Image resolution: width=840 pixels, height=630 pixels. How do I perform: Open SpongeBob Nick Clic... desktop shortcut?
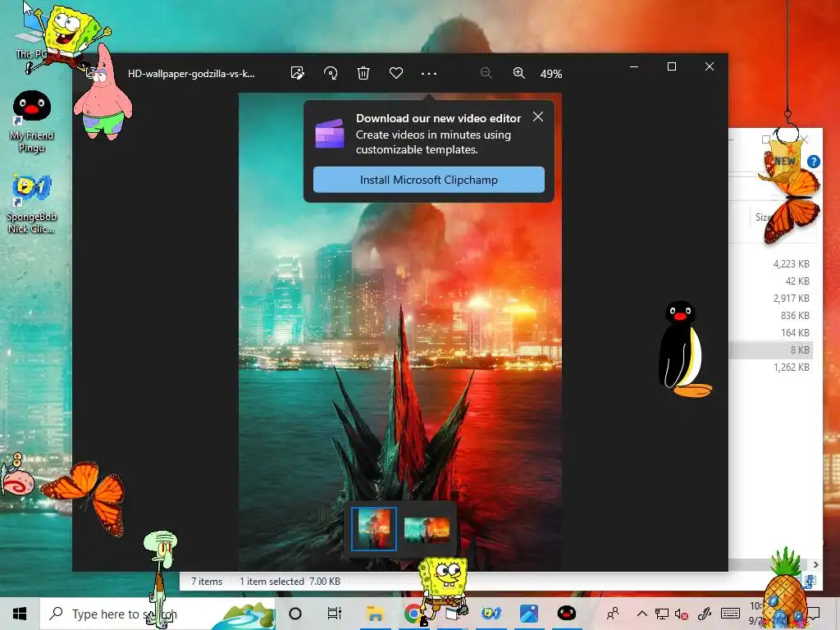pyautogui.click(x=32, y=204)
